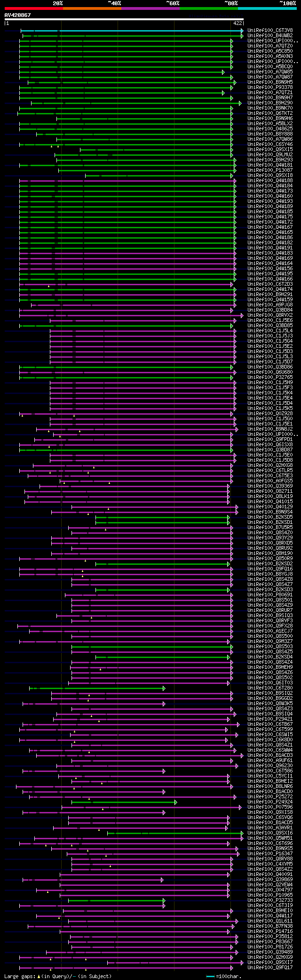Select the UniRef100_A7QW85 label

pos(270,72)
